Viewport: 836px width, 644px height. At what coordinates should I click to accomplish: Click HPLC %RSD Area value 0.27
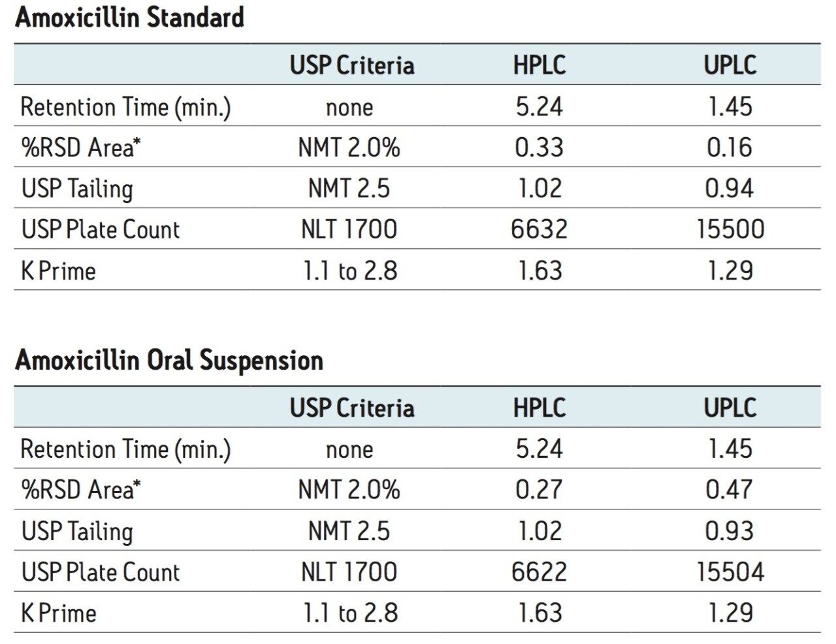coord(539,490)
